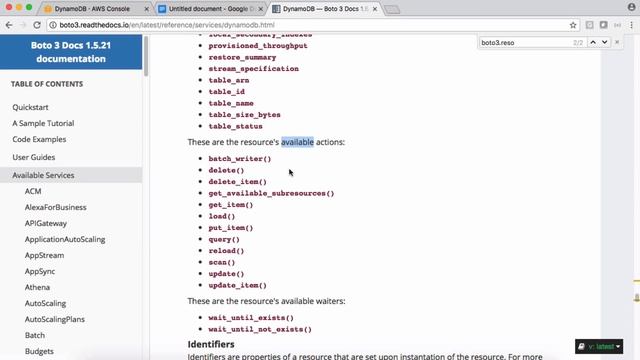Viewport: 640px width, 360px height.
Task: Open A Sample Tutorial
Action: pyautogui.click(x=43, y=123)
